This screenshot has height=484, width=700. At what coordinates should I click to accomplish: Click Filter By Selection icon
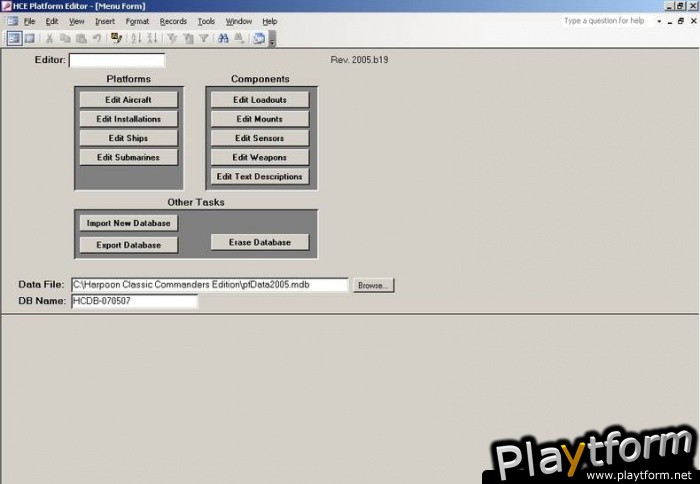172,38
